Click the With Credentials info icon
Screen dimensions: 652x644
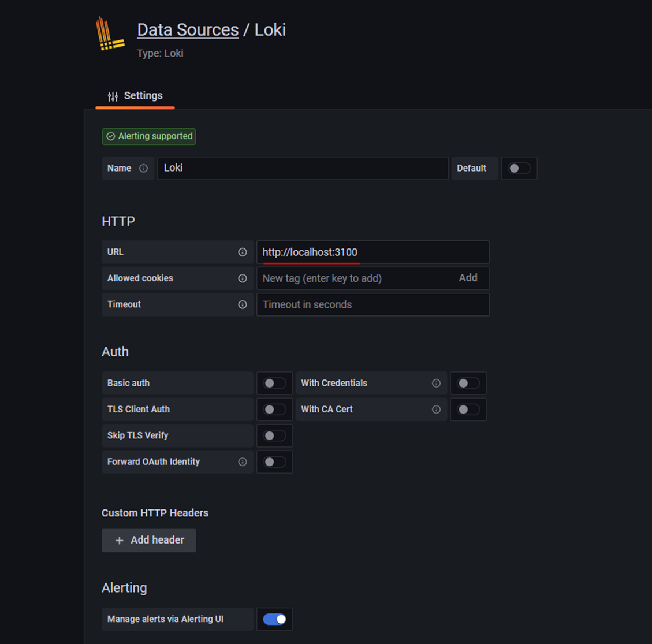tap(436, 384)
